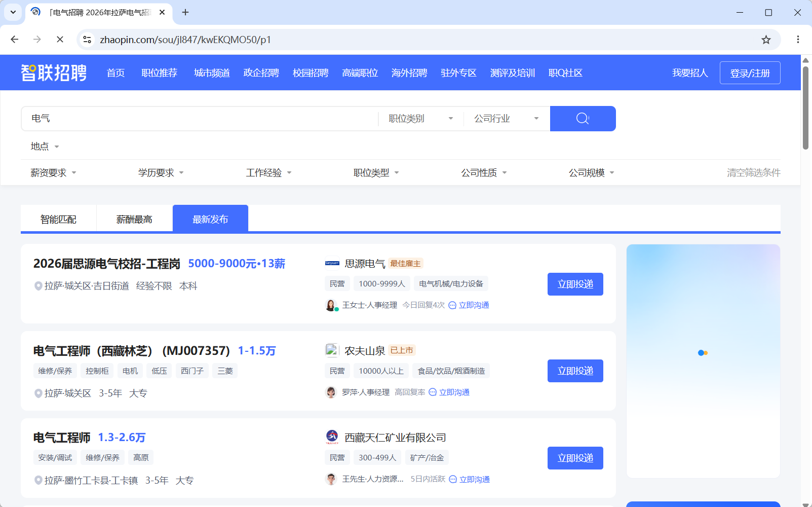The height and width of the screenshot is (507, 812).
Task: Click 登录/注册 button
Action: (x=750, y=73)
